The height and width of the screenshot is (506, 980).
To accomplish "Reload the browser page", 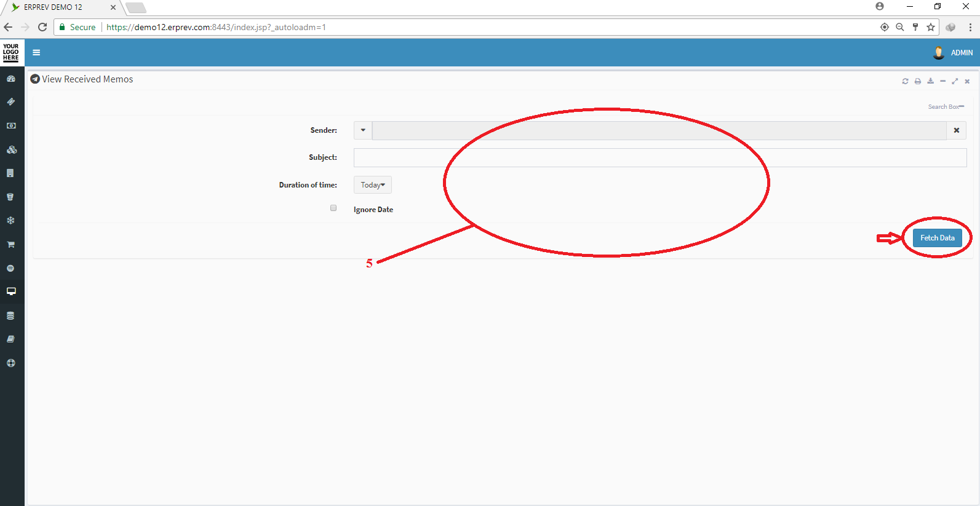I will (x=42, y=27).
